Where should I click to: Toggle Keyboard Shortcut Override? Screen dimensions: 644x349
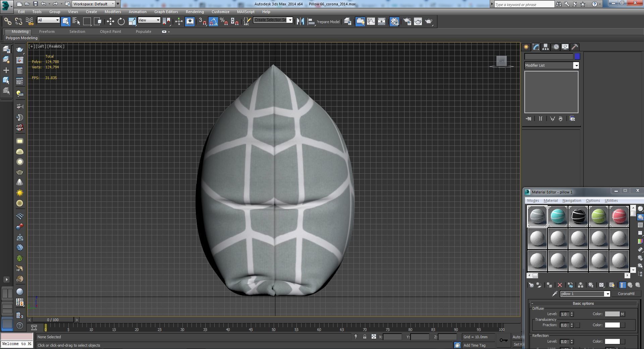point(190,21)
